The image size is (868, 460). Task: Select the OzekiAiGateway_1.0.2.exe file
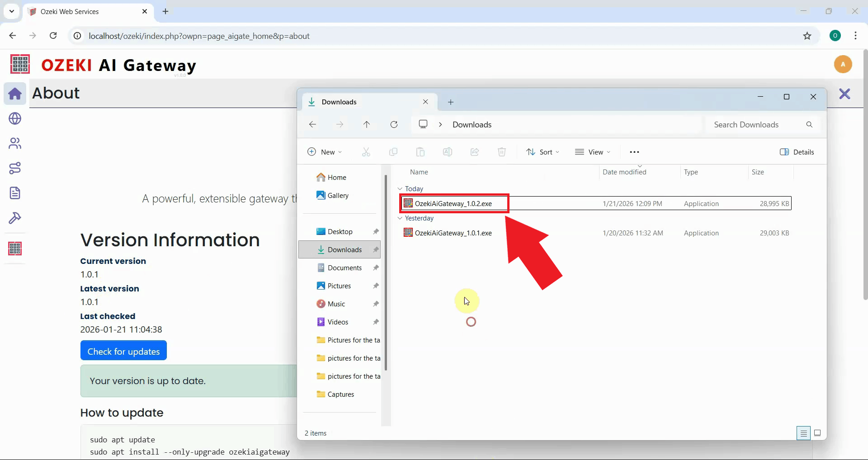453,204
